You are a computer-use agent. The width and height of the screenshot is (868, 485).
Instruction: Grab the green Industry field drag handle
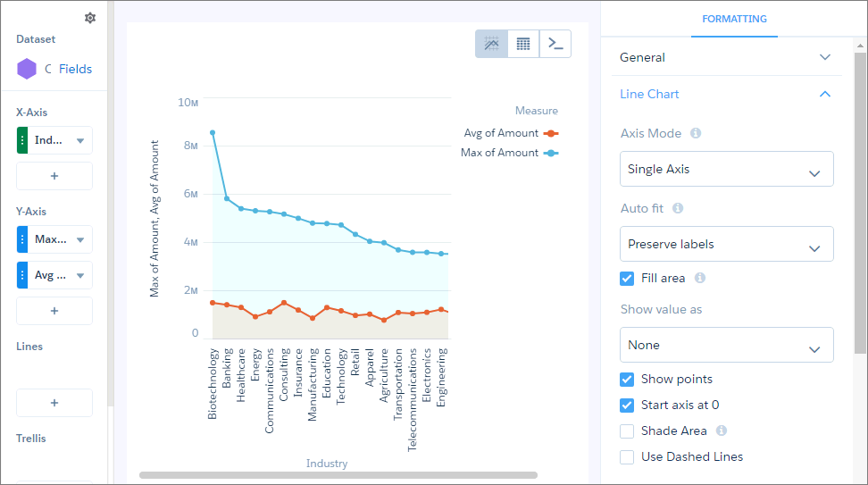pyautogui.click(x=22, y=140)
